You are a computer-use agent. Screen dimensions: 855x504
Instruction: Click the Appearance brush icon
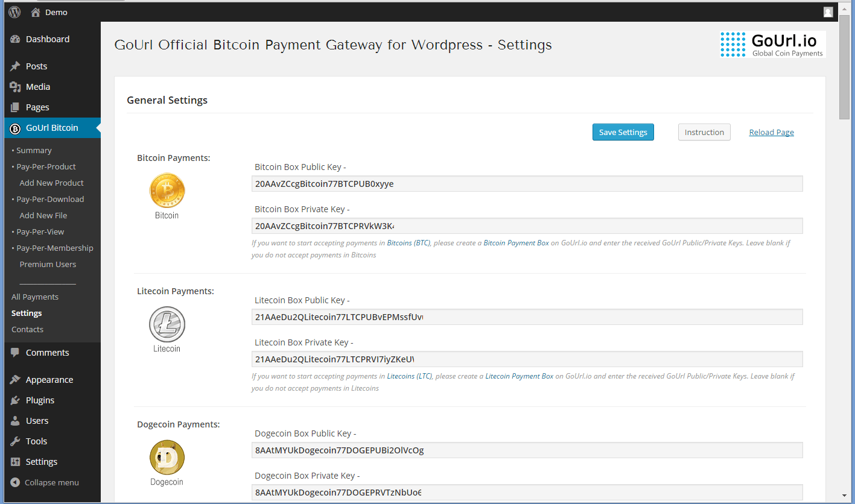click(x=14, y=379)
